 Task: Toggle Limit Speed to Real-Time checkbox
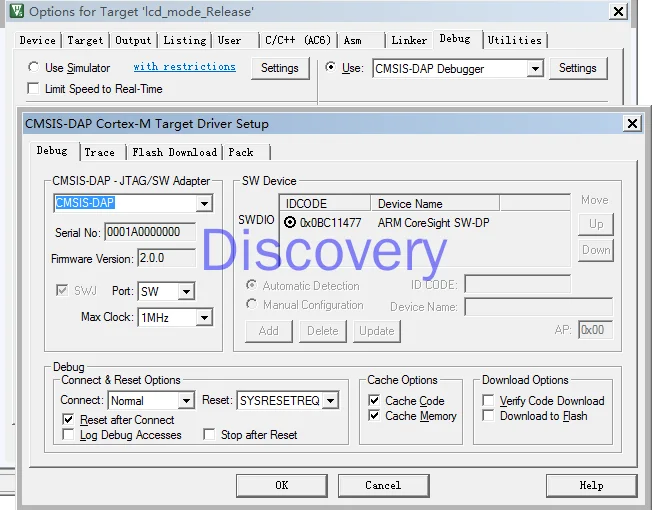[x=33, y=88]
